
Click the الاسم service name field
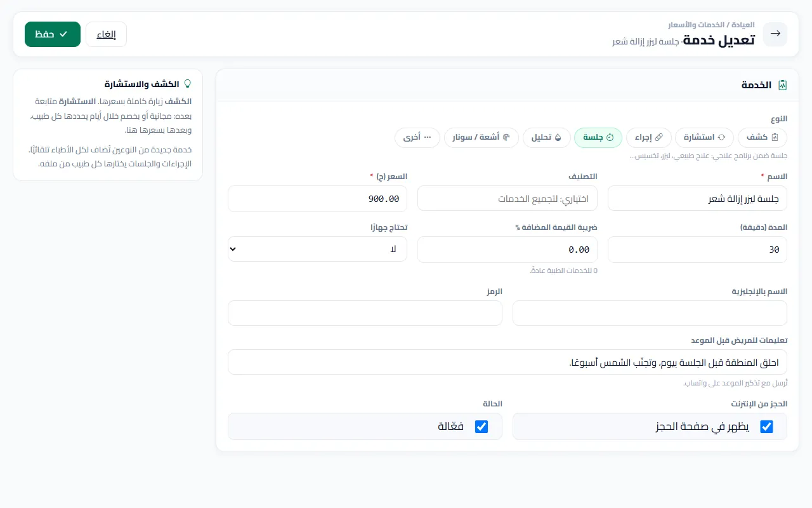697,199
